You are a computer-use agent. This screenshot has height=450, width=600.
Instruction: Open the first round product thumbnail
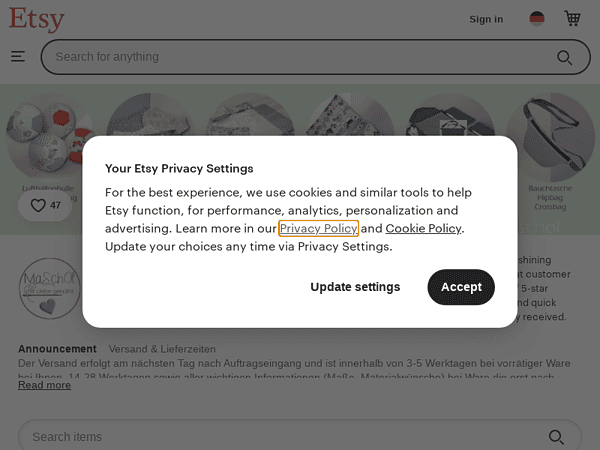pyautogui.click(x=40, y=135)
